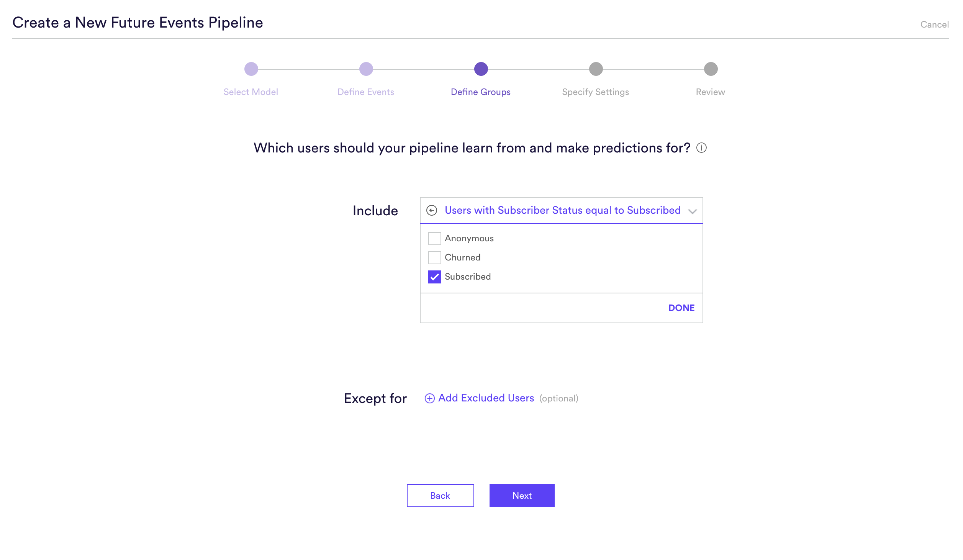The width and height of the screenshot is (963, 560).
Task: Click the Add Excluded Users link
Action: click(486, 398)
